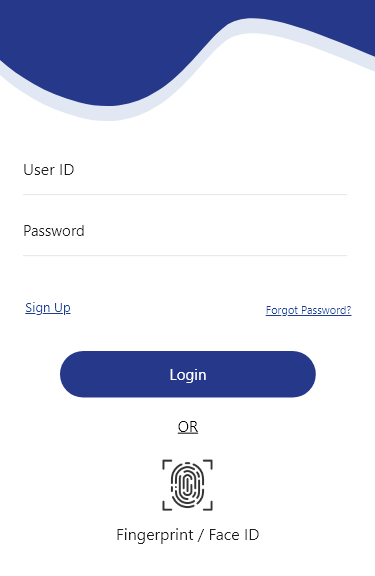Click the User ID placeholder text
Screen dimensions: 375x576
point(49,170)
